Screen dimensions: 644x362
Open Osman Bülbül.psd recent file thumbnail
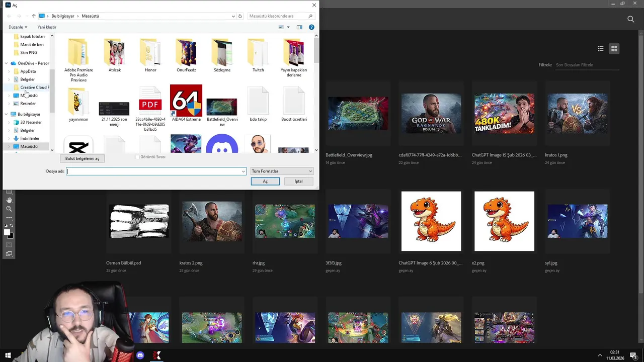point(139,221)
